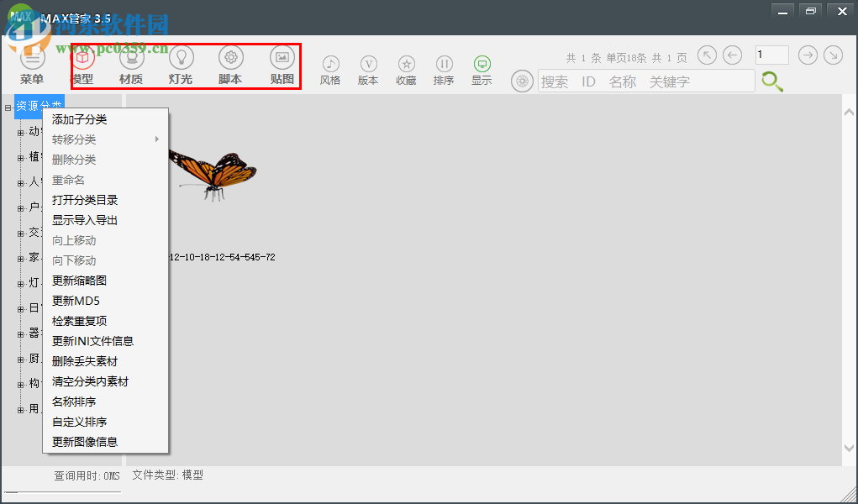
Task: Choose 更新缩略图 from context menu
Action: pos(105,281)
